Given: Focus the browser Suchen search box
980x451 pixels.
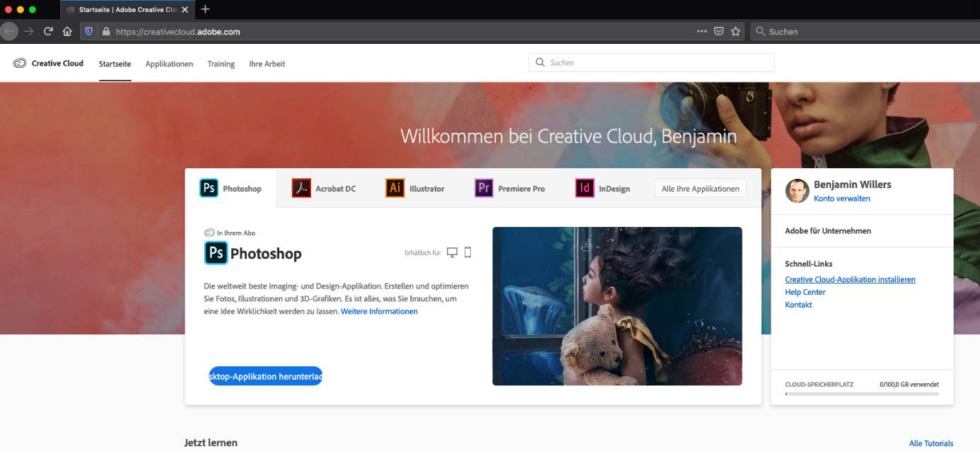Looking at the screenshot, I should 865,31.
